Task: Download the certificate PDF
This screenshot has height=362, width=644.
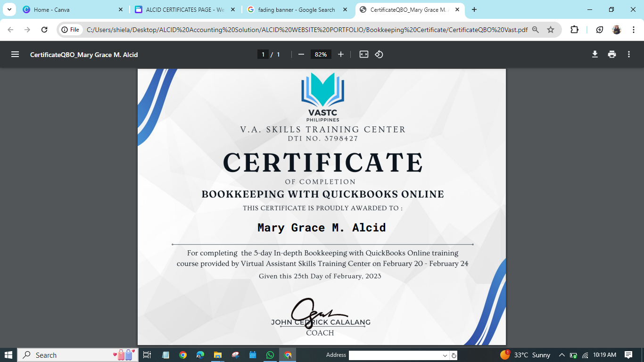Action: (595, 55)
